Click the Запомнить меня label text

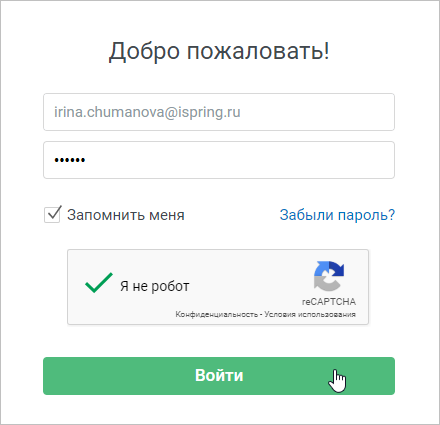pyautogui.click(x=126, y=215)
